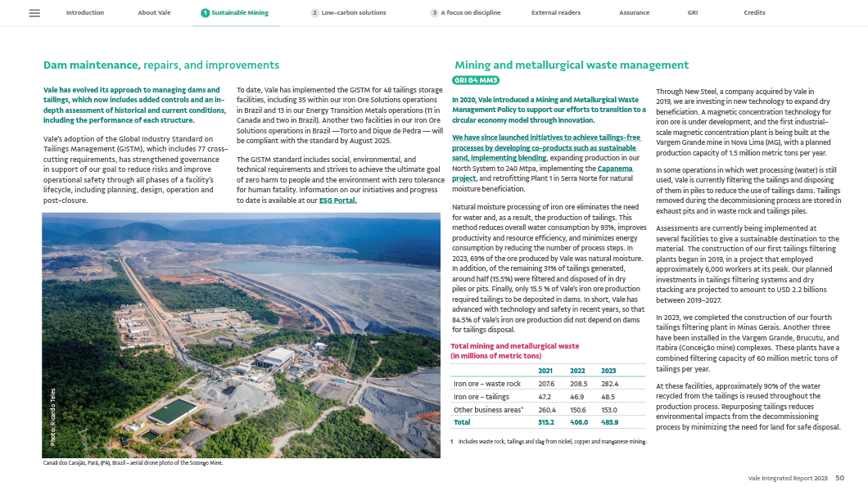Click Mining and metallurgical waste management heading
The image size is (868, 491).
(x=572, y=65)
